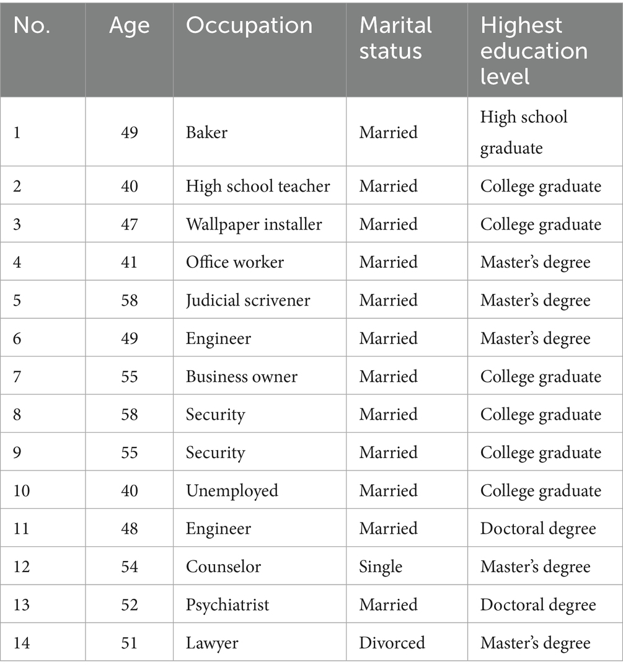This screenshot has height=672, width=623.
Task: Click the "Unemployed" occupation cell
Action: tap(232, 490)
